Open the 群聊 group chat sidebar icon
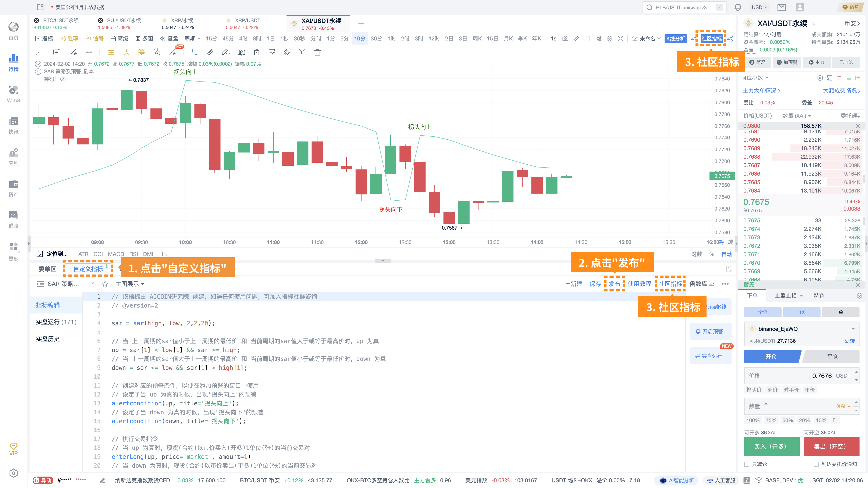This screenshot has width=868, height=488. click(x=14, y=219)
